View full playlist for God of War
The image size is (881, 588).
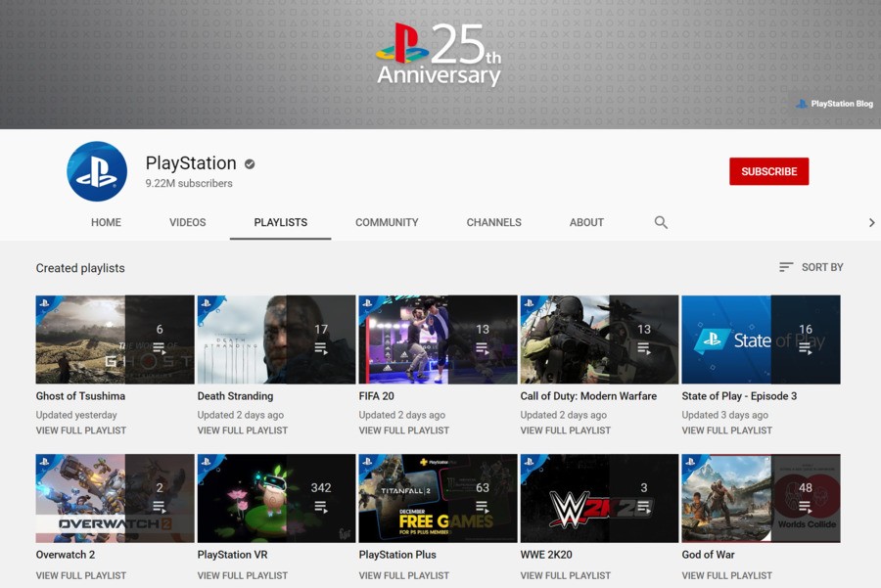726,575
